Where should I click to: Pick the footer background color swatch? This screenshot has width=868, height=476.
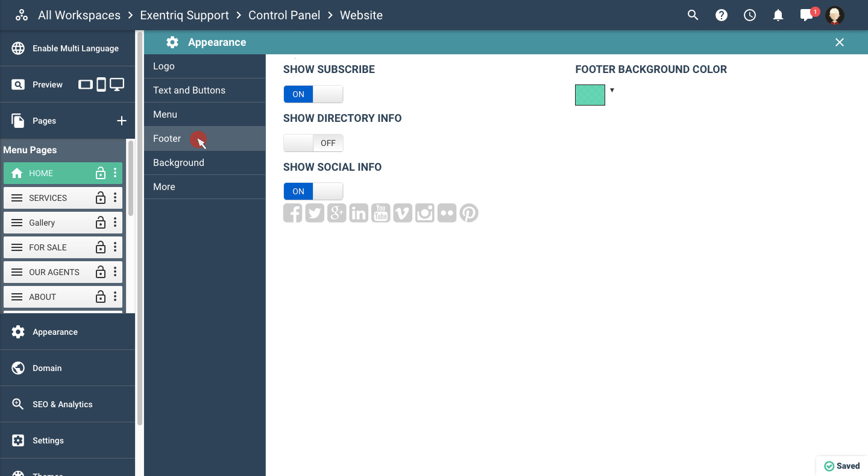click(x=590, y=95)
